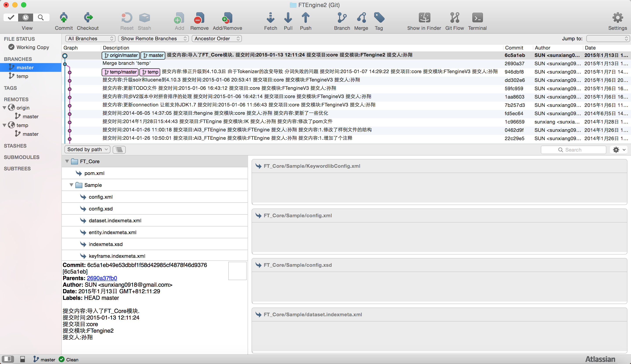Open the Ancestor Order dropdown
The width and height of the screenshot is (631, 364).
216,39
